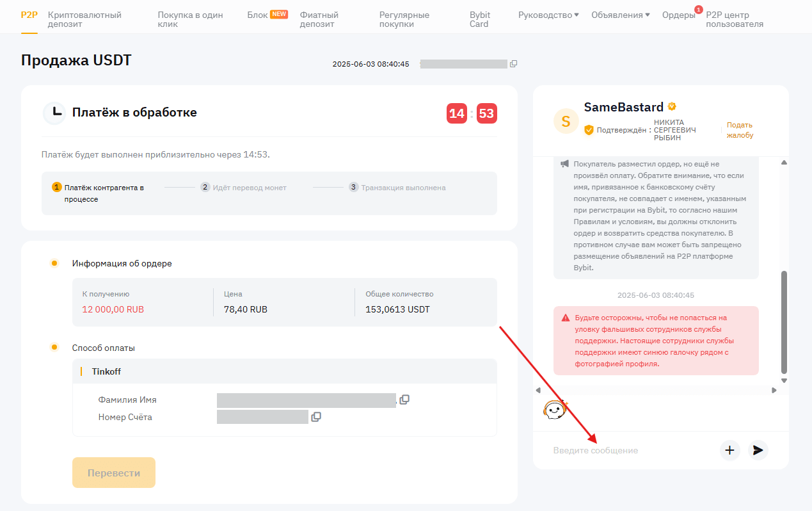Expand the Руководство dropdown menu
812x511 pixels.
click(548, 15)
